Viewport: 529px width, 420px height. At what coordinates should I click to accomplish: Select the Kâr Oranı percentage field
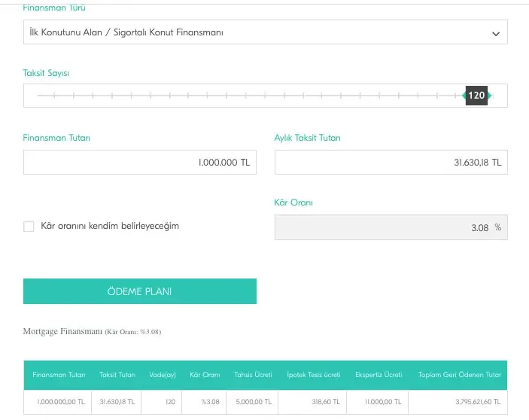tap(391, 227)
